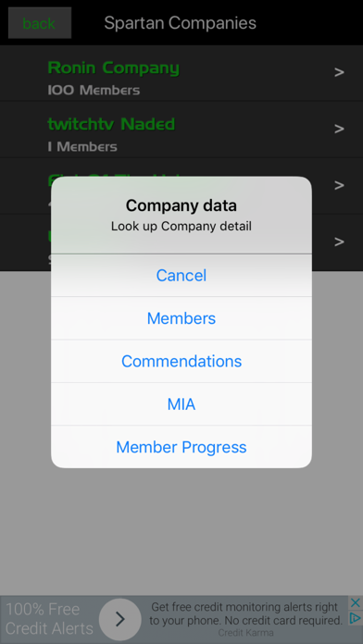Click the ad's circular arrow icon
The width and height of the screenshot is (363, 644).
120,619
